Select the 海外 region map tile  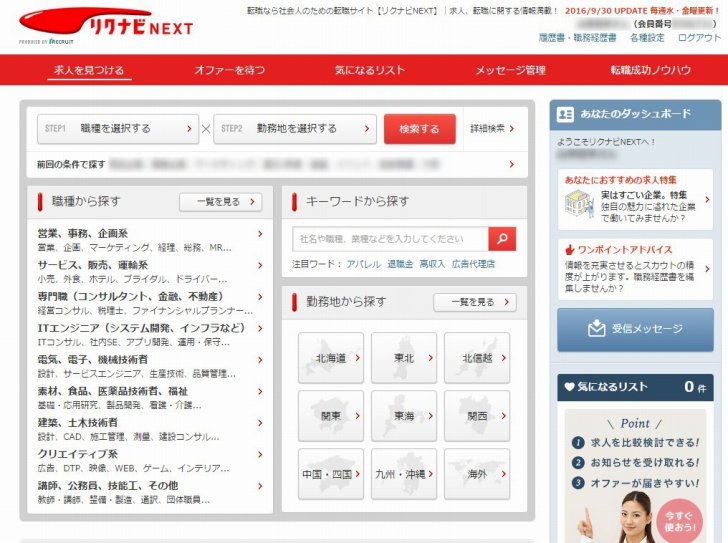click(476, 474)
